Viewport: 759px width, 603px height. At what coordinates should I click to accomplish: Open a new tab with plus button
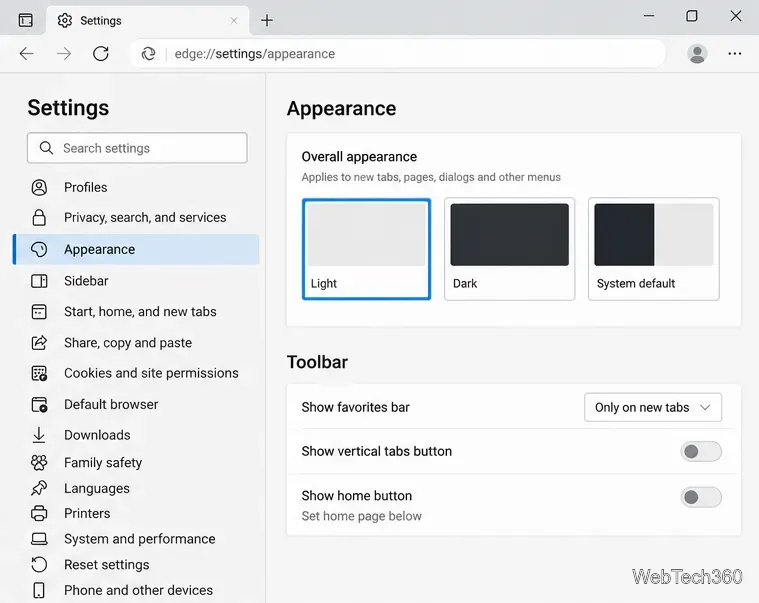pyautogui.click(x=267, y=20)
